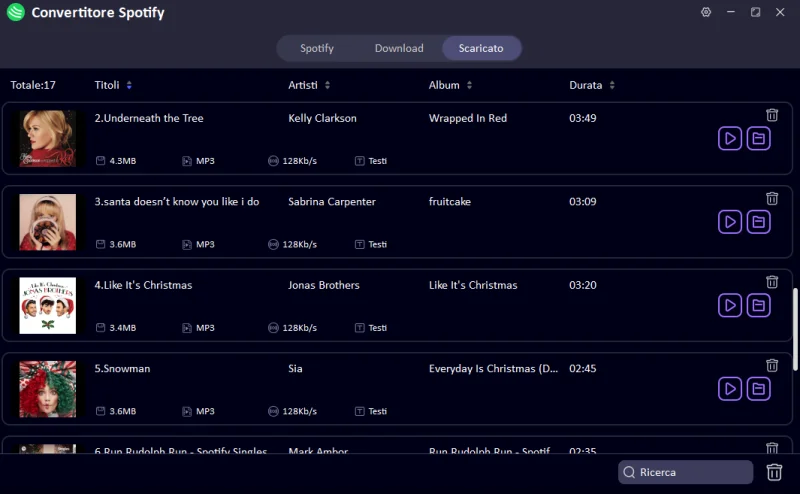The height and width of the screenshot is (494, 800).
Task: Open folder for Underneath the Tree
Action: (758, 138)
